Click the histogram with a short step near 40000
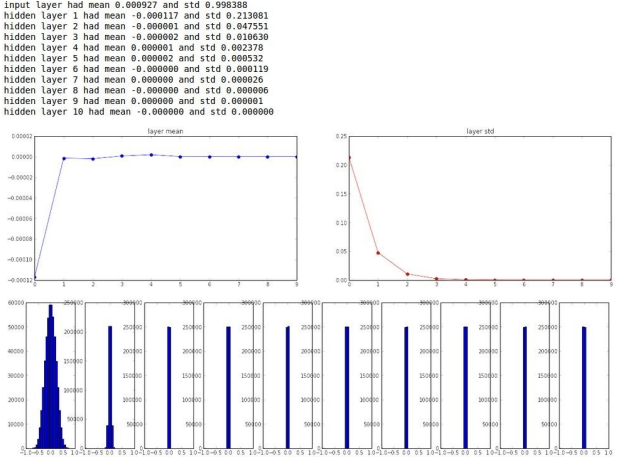 click(110, 387)
